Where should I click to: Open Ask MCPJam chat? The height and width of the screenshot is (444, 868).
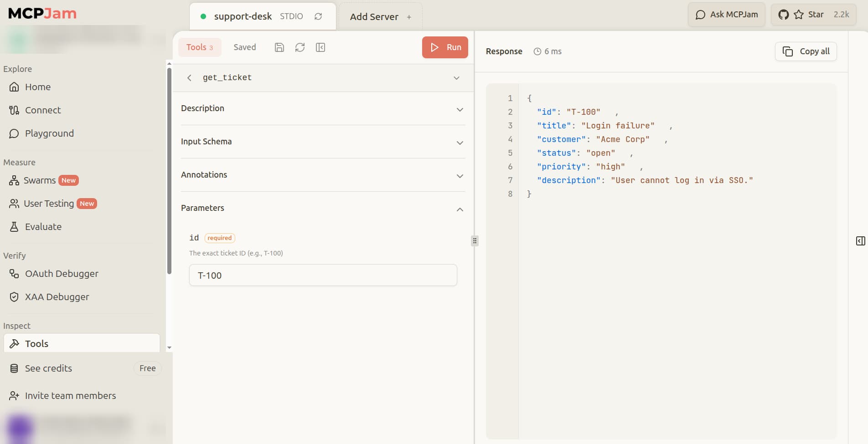[x=727, y=15]
